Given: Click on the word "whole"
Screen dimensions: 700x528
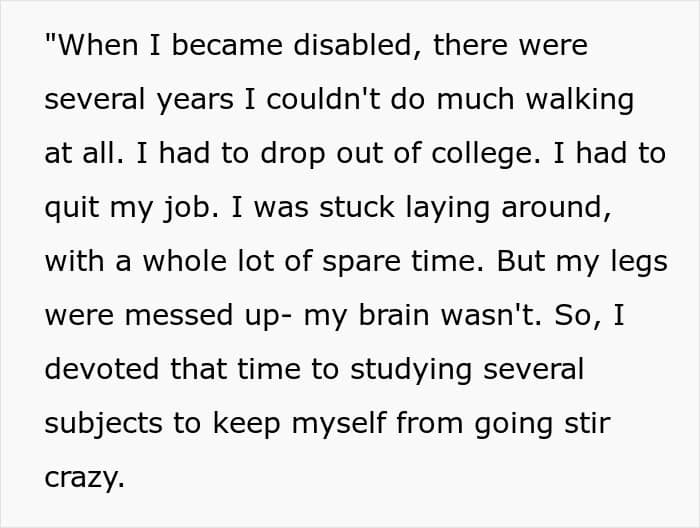Looking at the screenshot, I should click(x=184, y=261).
